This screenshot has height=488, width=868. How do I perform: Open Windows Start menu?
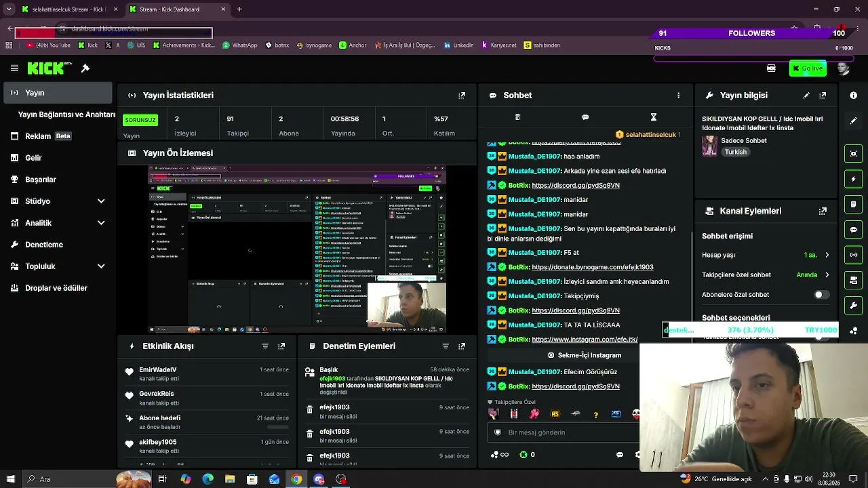pyautogui.click(x=10, y=479)
